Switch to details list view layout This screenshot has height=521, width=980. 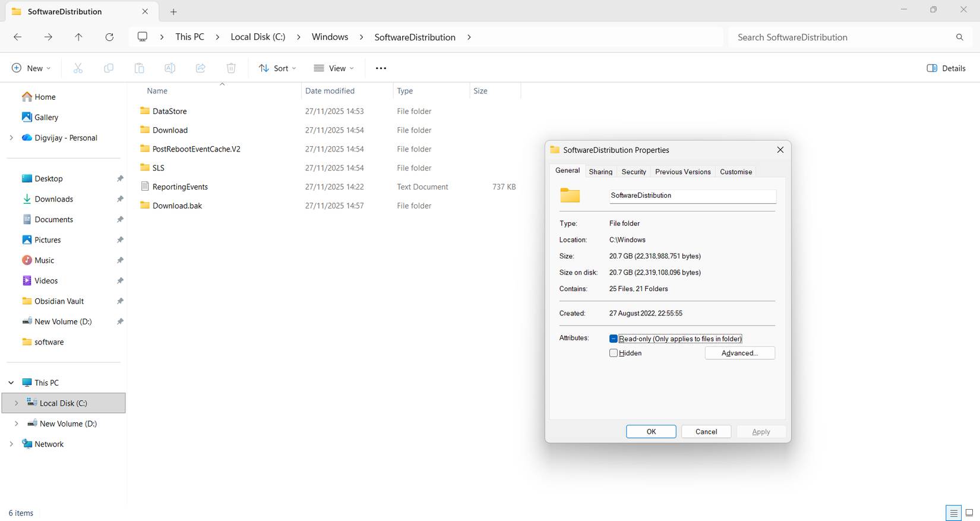click(953, 513)
